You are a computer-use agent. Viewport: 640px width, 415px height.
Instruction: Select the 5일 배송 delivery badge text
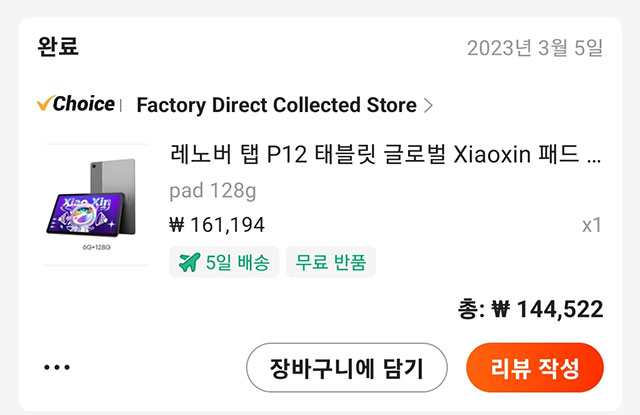point(237,263)
